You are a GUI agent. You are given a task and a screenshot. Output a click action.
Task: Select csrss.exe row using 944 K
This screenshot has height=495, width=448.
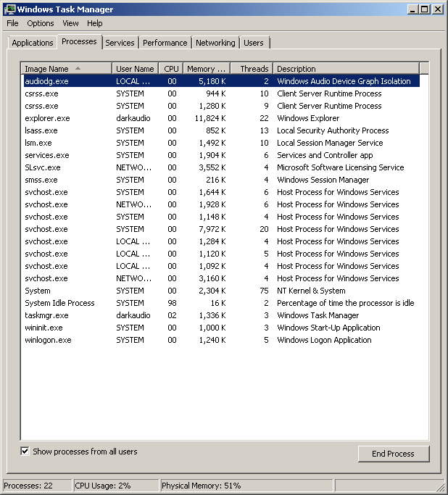(222, 93)
